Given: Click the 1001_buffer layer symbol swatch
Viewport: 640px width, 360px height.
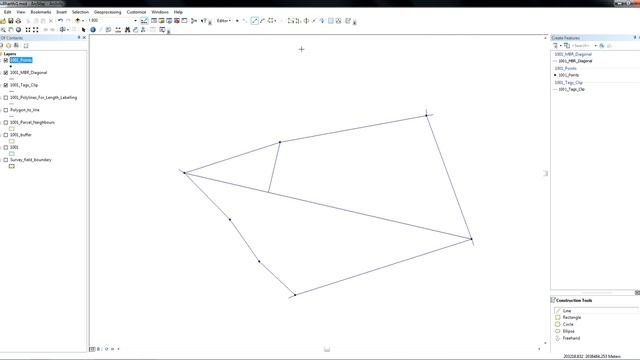Looking at the screenshot, I should pyautogui.click(x=12, y=141).
